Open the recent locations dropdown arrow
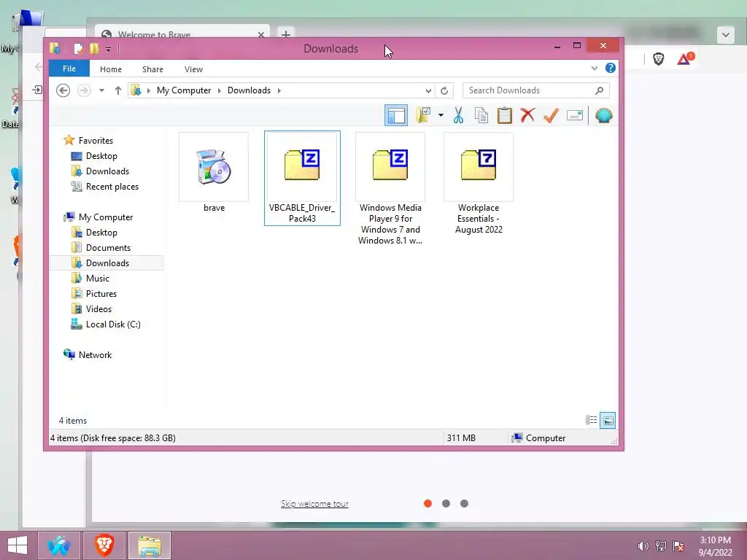747x560 pixels. tap(101, 90)
